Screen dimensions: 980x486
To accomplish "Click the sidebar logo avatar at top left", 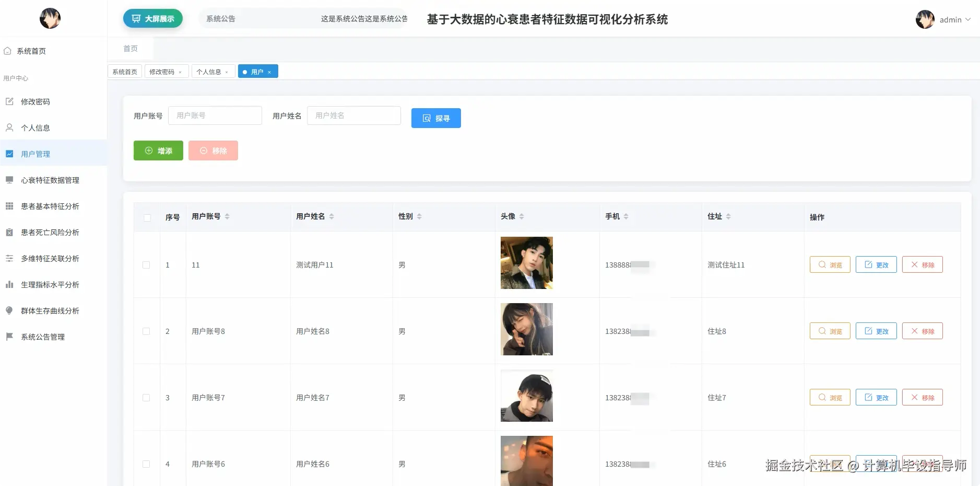I will click(x=50, y=18).
